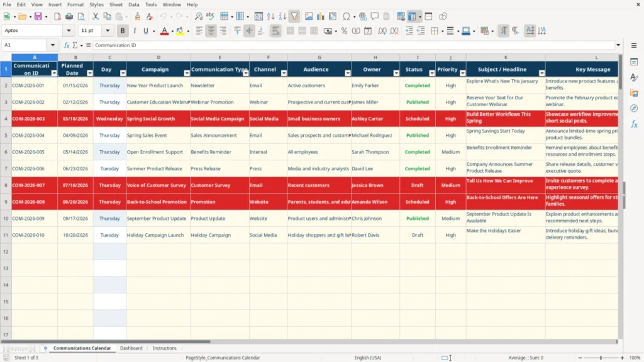Open Status column filter dropdown
This screenshot has width=644, height=362.
431,73
